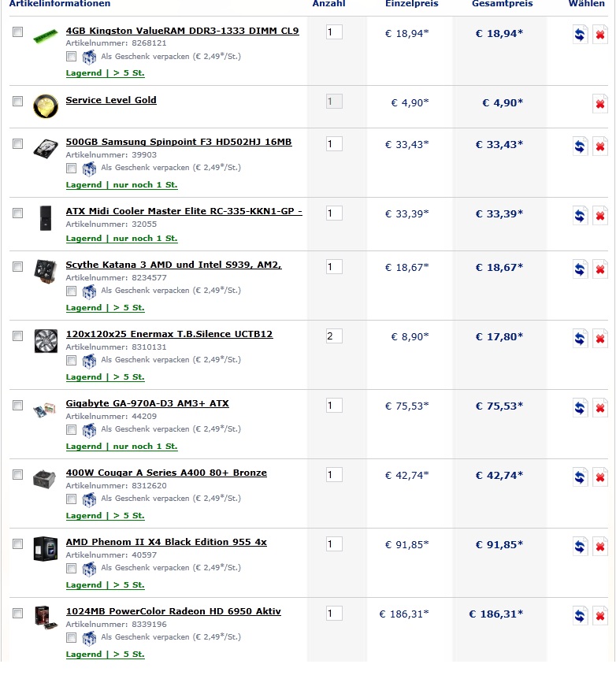Click refresh icon for Radeon HD 6950 row

click(x=580, y=616)
